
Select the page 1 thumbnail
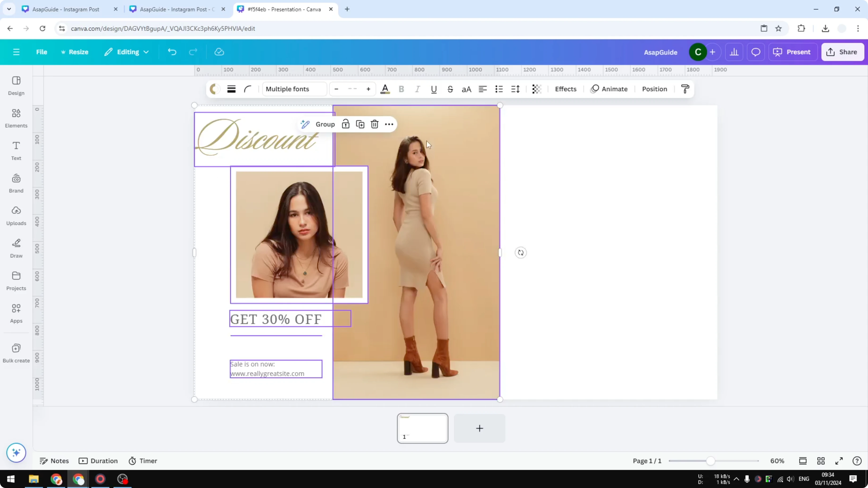(422, 428)
